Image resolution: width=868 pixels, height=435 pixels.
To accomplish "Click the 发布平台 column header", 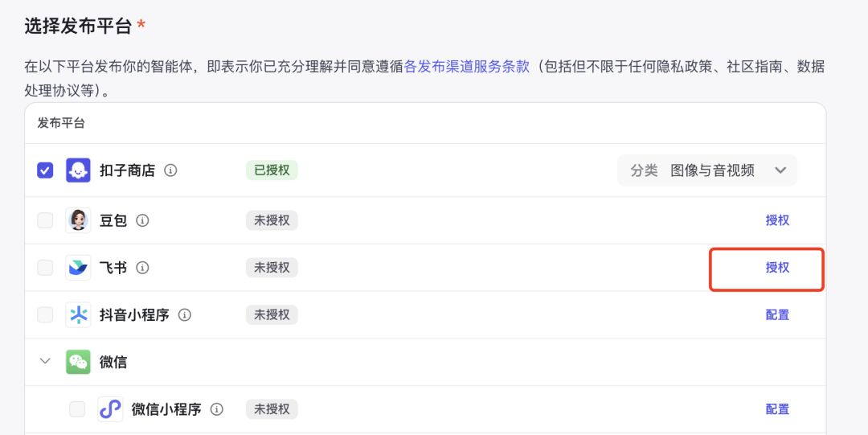I will [x=61, y=123].
